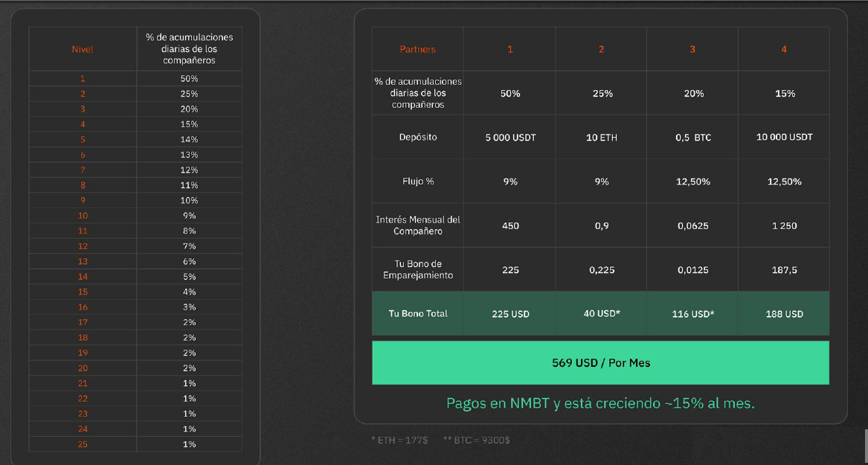This screenshot has height=465, width=868.
Task: Select the '116 USD*' total bonus cell
Action: pos(693,314)
